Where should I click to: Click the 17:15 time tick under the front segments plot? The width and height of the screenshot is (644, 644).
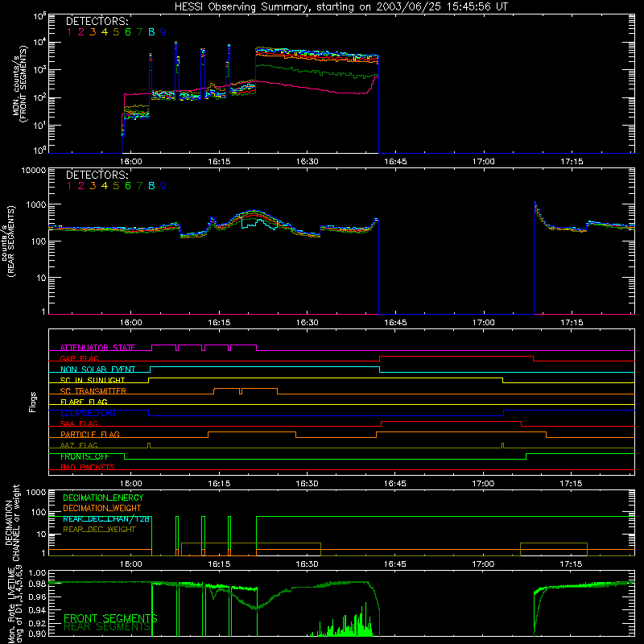click(572, 162)
